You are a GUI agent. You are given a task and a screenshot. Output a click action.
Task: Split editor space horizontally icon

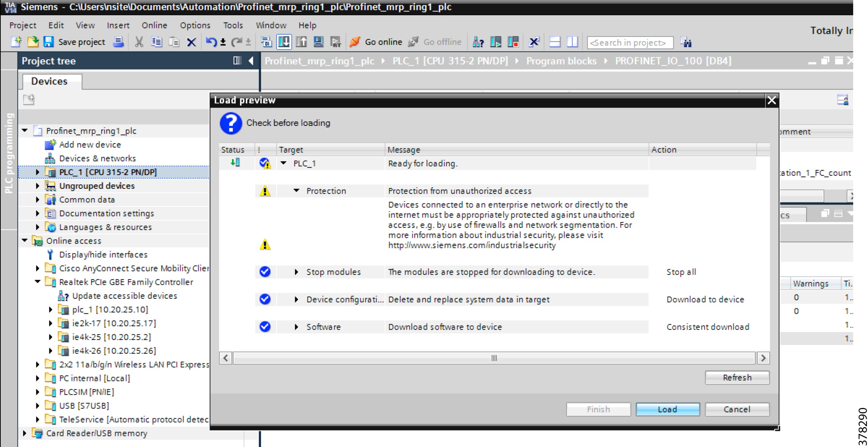click(x=555, y=42)
